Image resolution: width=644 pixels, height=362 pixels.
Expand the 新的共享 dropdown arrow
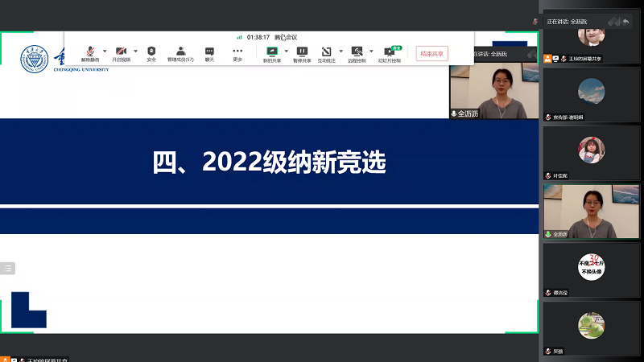click(287, 51)
